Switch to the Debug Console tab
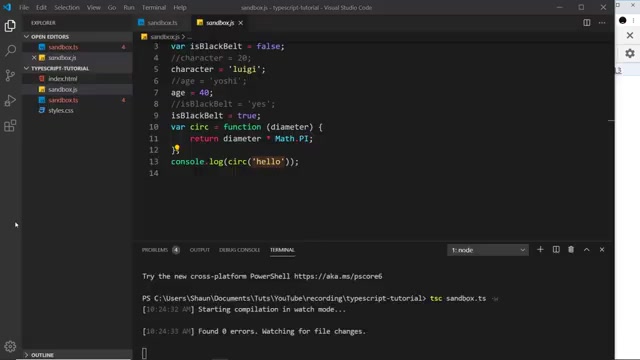 click(240, 250)
